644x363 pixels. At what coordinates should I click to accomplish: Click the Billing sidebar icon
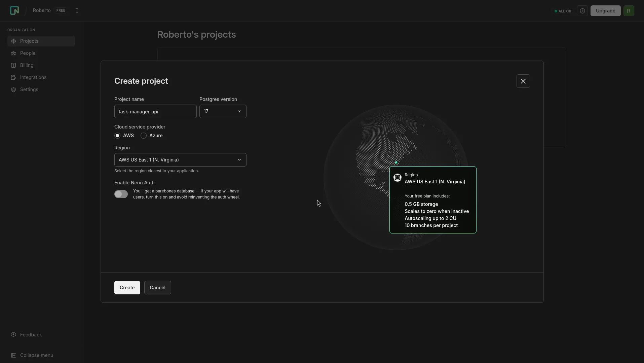point(13,65)
